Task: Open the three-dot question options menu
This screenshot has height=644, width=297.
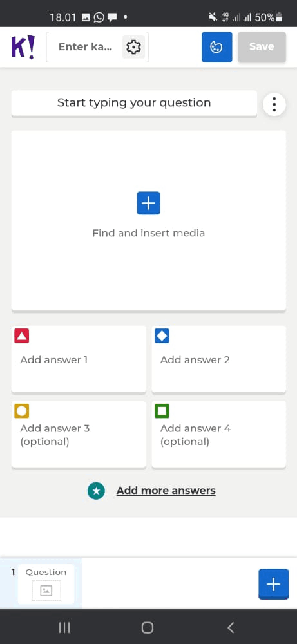Action: coord(274,104)
